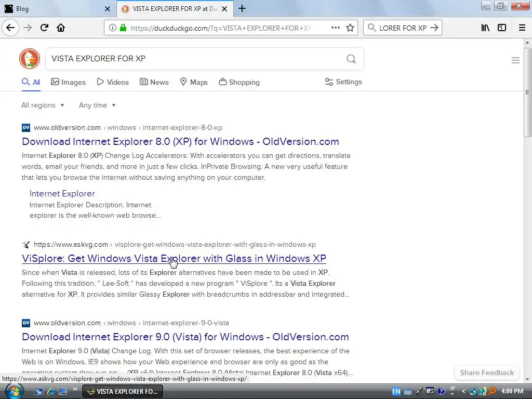The width and height of the screenshot is (532, 399).
Task: Switch to Shopping results
Action: click(239, 82)
